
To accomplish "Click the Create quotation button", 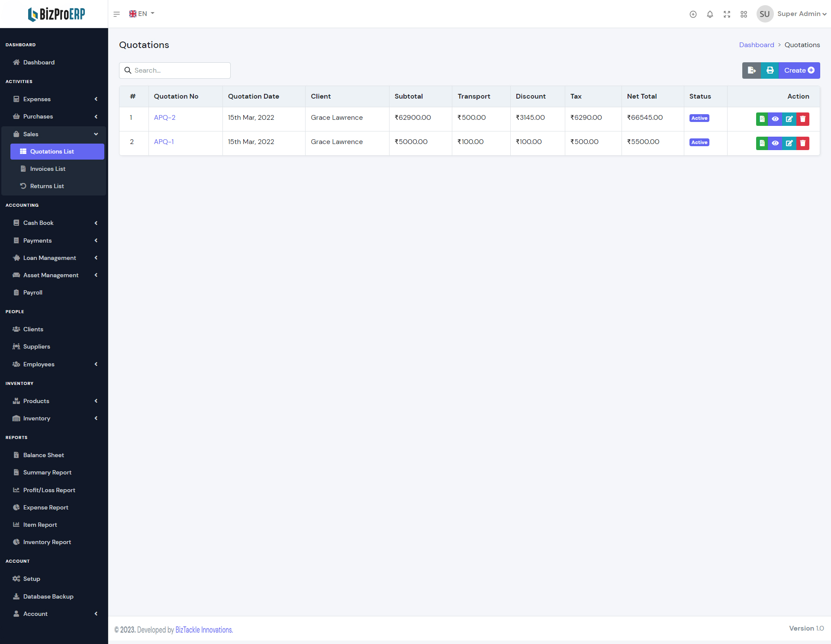I will coord(799,70).
